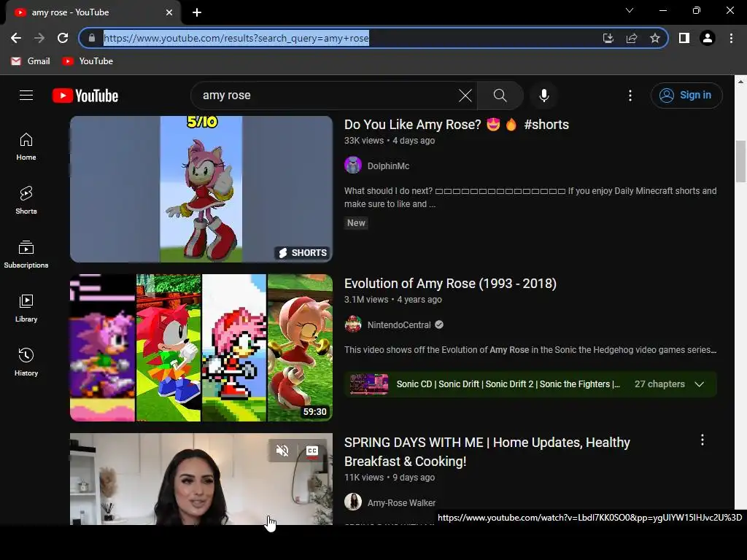Click '33K views • 4 days ago' text
This screenshot has width=747, height=560.
click(x=390, y=141)
